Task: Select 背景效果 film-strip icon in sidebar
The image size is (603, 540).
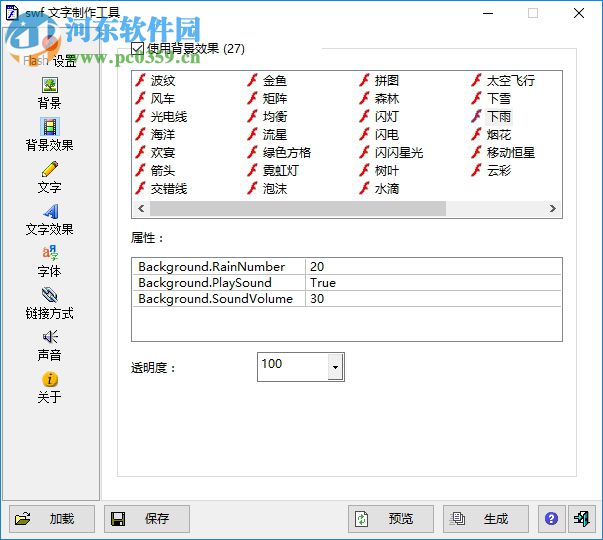Action: (50, 127)
